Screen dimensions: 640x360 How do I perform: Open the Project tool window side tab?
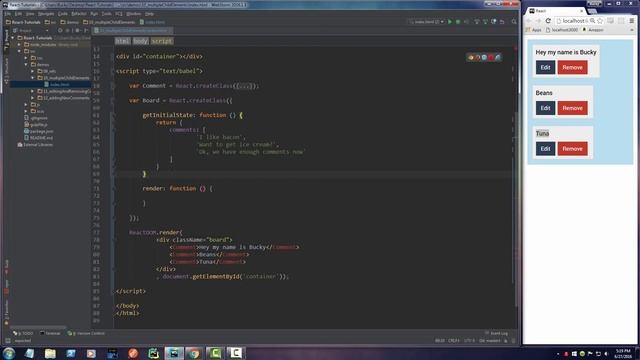[6, 40]
